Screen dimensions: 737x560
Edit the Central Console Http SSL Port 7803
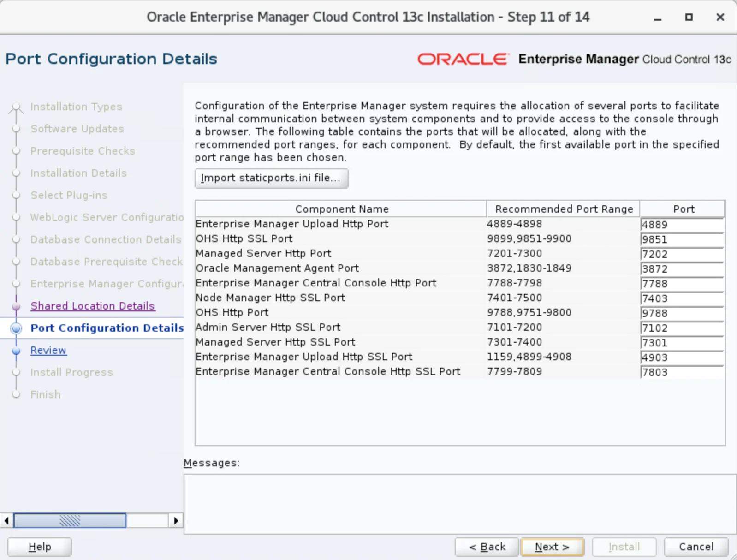681,372
